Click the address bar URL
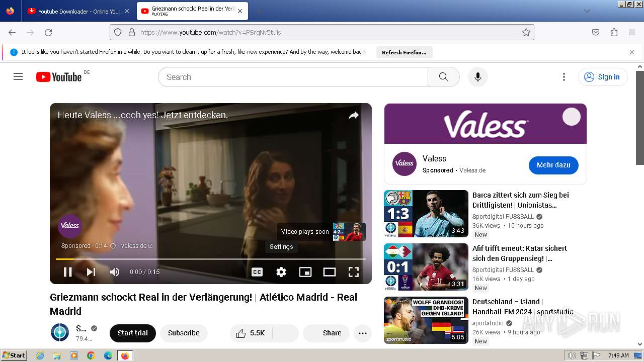644x362 pixels. 322,32
